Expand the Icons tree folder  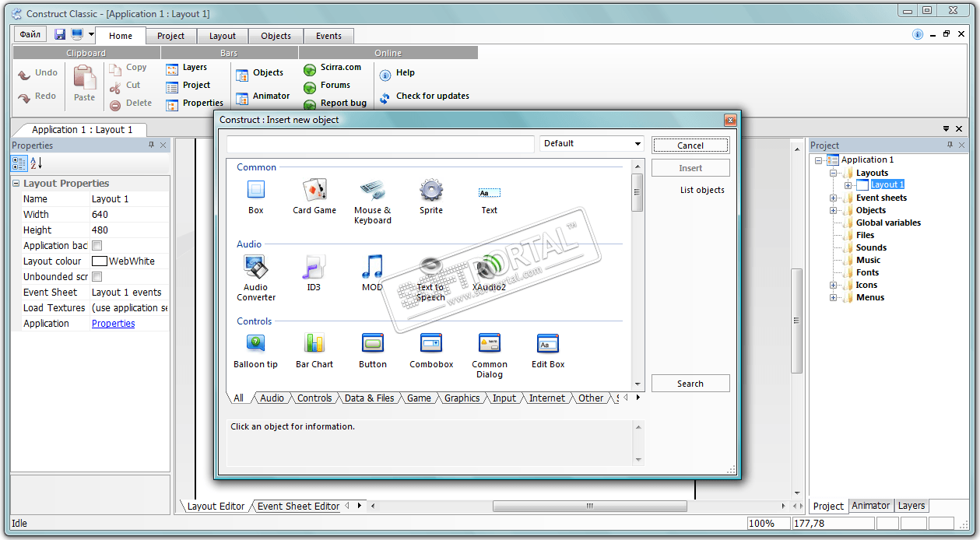pyautogui.click(x=834, y=285)
